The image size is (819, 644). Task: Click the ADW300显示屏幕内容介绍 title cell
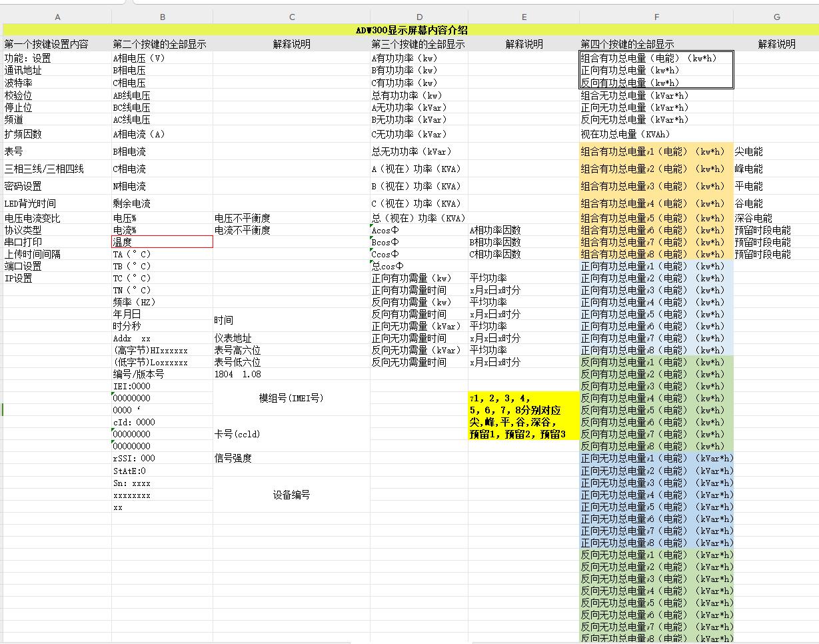(x=411, y=30)
